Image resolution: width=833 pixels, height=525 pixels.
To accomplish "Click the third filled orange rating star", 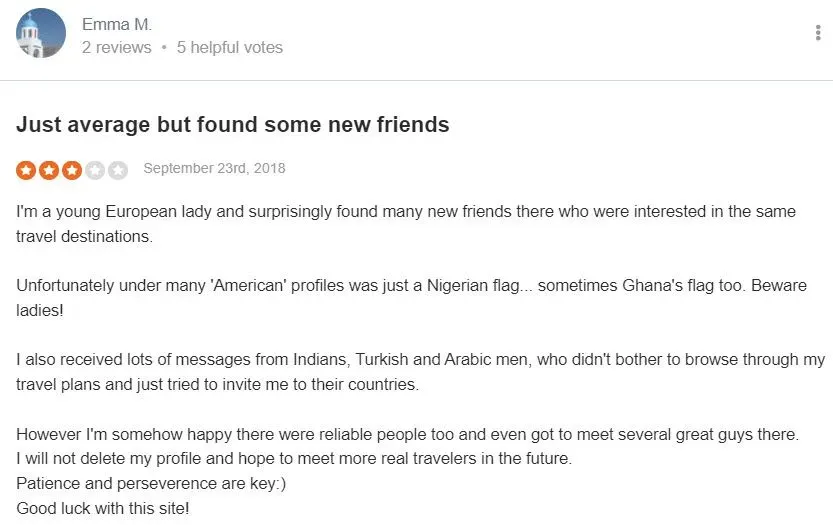I will (x=72, y=170).
